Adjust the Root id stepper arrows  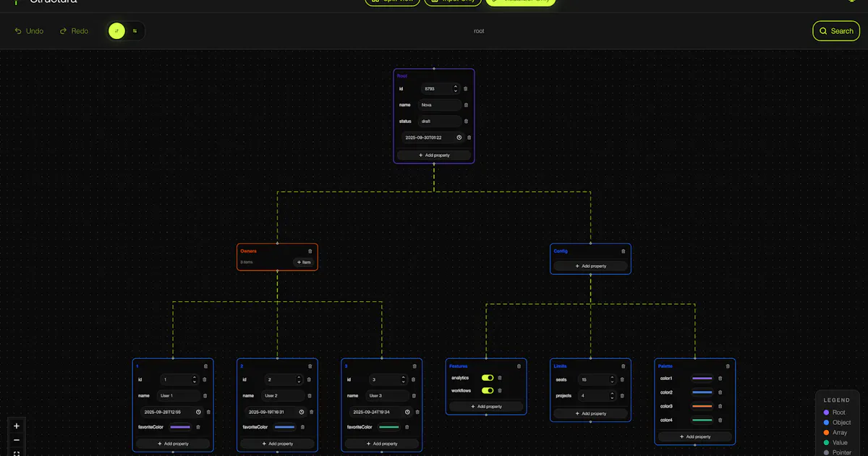coord(455,89)
